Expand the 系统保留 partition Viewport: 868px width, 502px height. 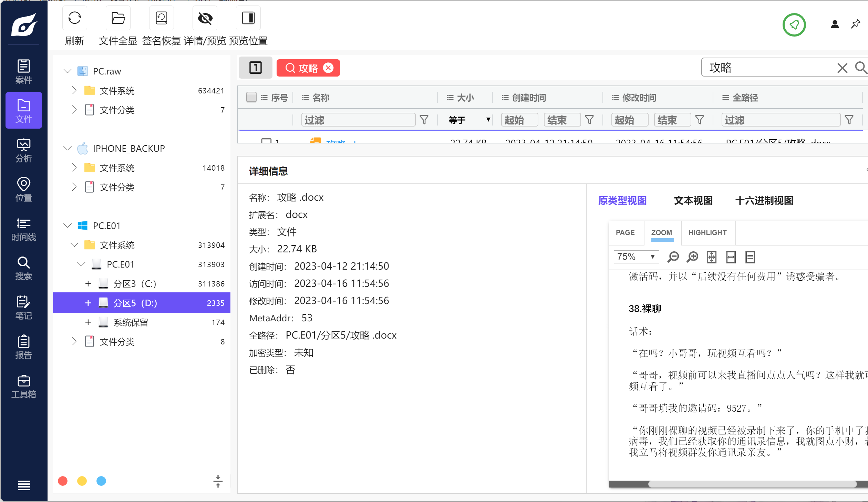click(88, 322)
